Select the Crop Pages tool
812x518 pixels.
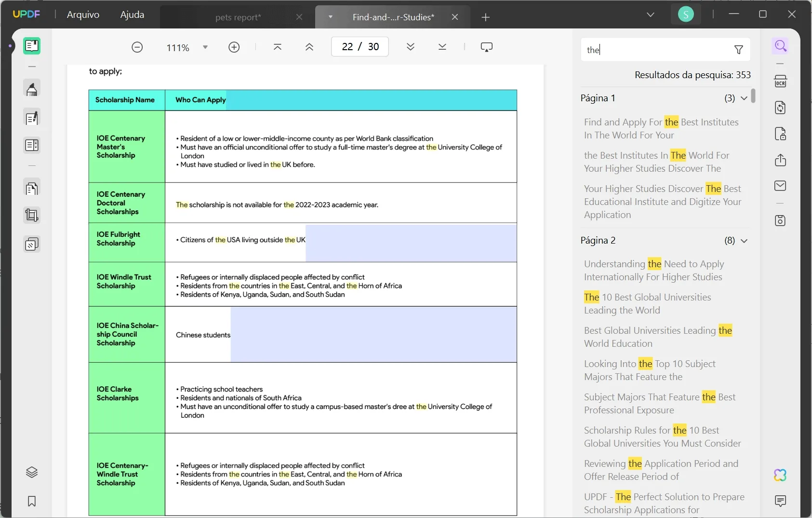32,215
